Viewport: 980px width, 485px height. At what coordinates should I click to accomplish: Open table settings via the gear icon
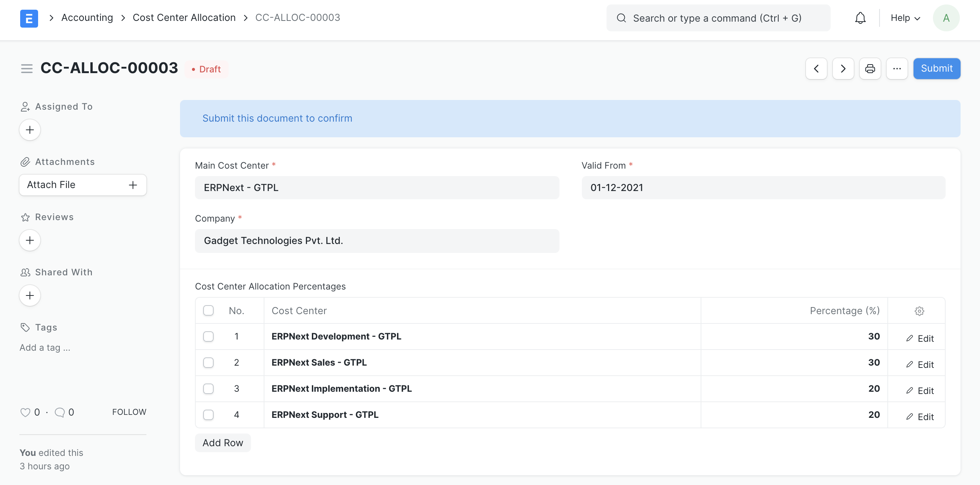click(x=919, y=310)
